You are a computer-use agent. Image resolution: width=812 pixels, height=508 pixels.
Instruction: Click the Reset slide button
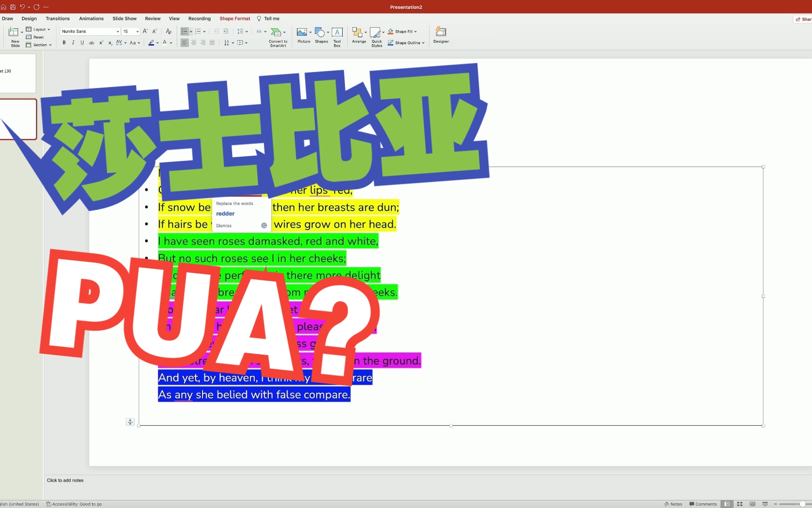(x=35, y=37)
